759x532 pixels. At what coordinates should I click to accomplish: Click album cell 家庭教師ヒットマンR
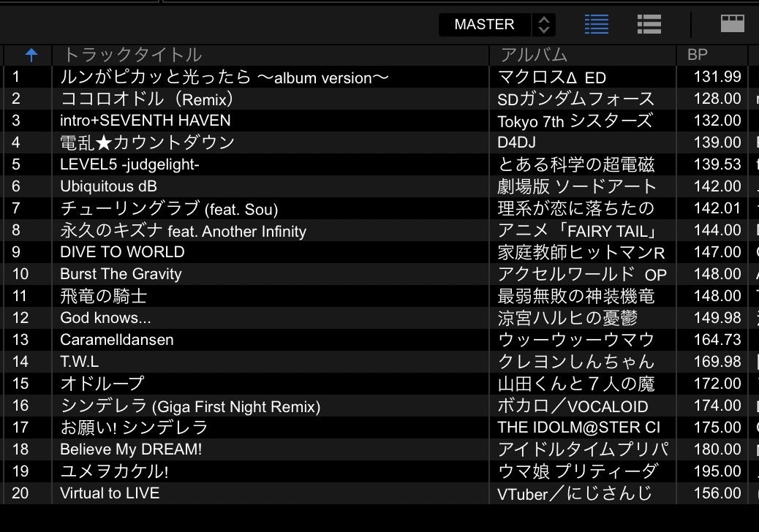coord(581,252)
